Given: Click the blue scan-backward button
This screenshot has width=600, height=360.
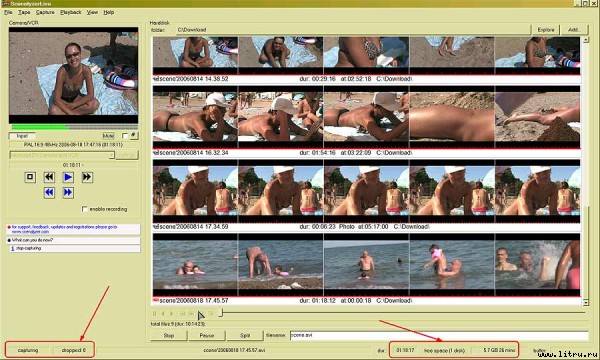Looking at the screenshot, I should click(49, 192).
